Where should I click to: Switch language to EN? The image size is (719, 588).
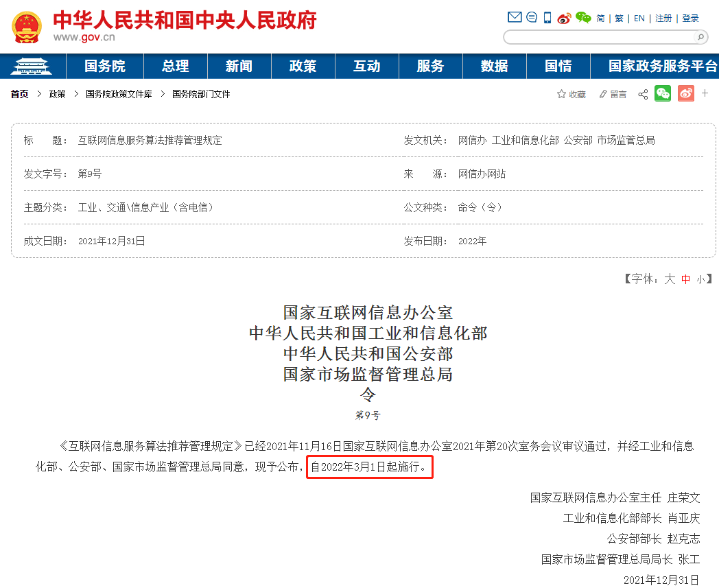click(x=639, y=19)
